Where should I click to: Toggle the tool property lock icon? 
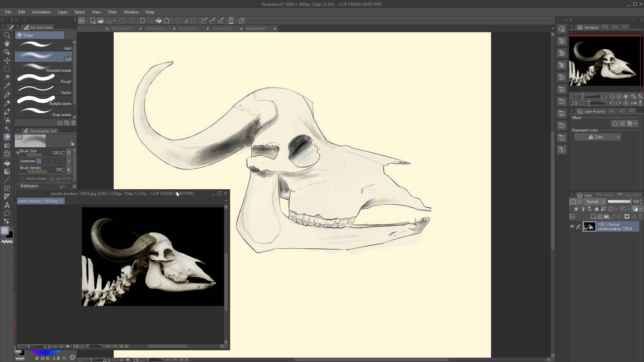coord(72,144)
